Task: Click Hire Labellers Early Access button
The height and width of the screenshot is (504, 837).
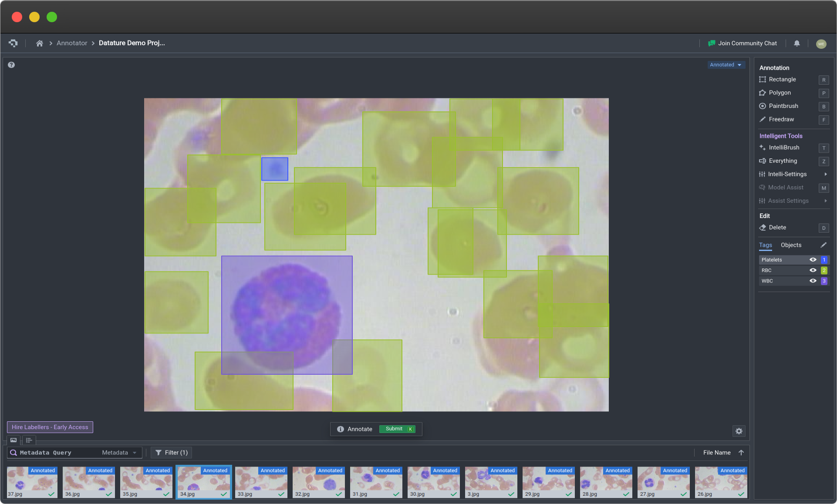Action: 50,427
